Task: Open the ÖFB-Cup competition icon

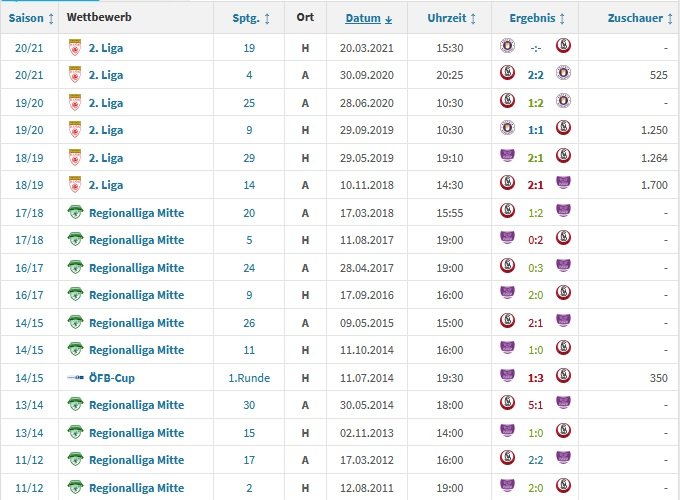Action: point(75,378)
